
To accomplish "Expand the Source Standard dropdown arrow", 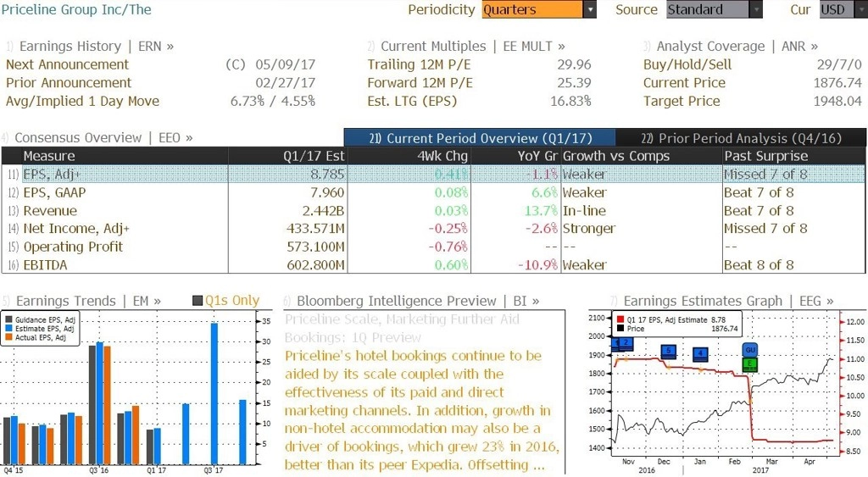I will pos(755,9).
